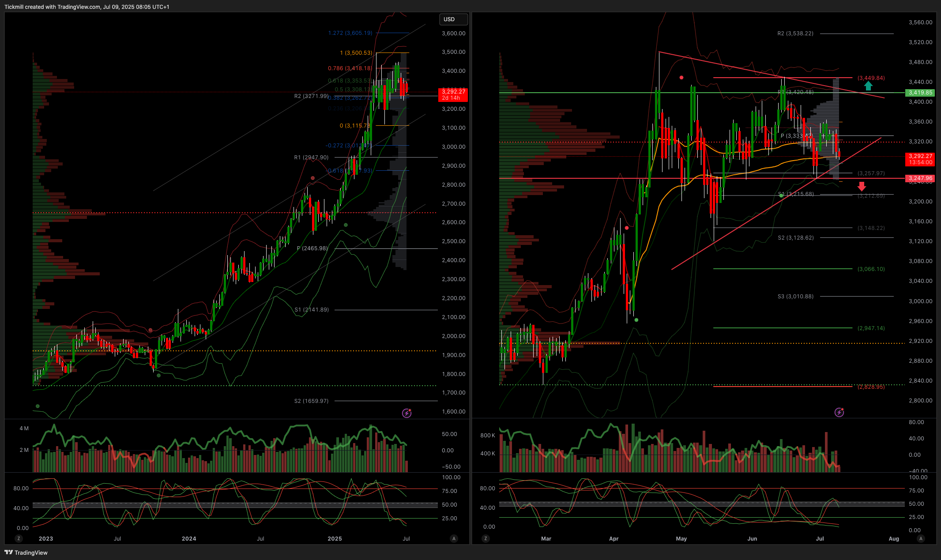Click the pivot label R2 (3271.99)

point(311,96)
